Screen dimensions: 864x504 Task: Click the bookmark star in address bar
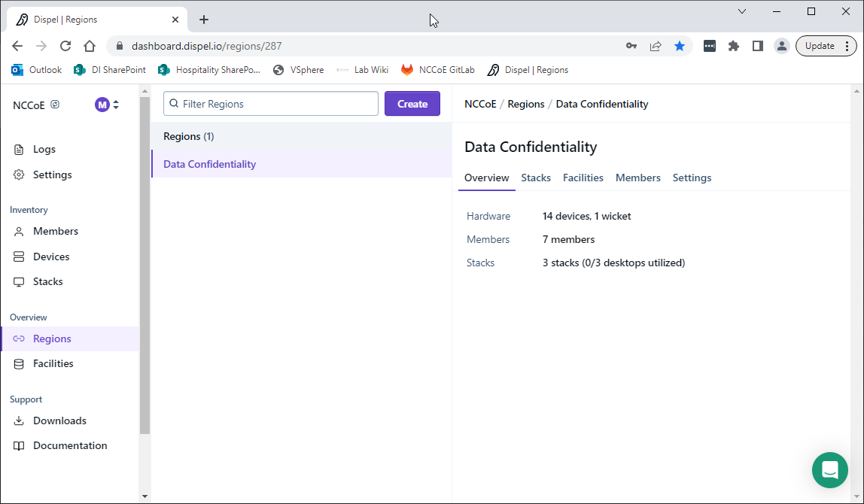pyautogui.click(x=680, y=46)
